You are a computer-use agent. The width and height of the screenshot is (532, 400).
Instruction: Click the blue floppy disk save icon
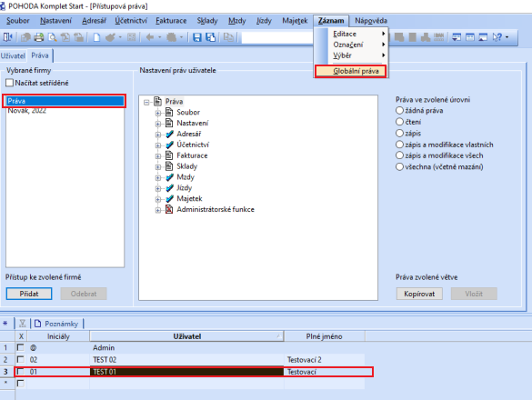coord(197,37)
